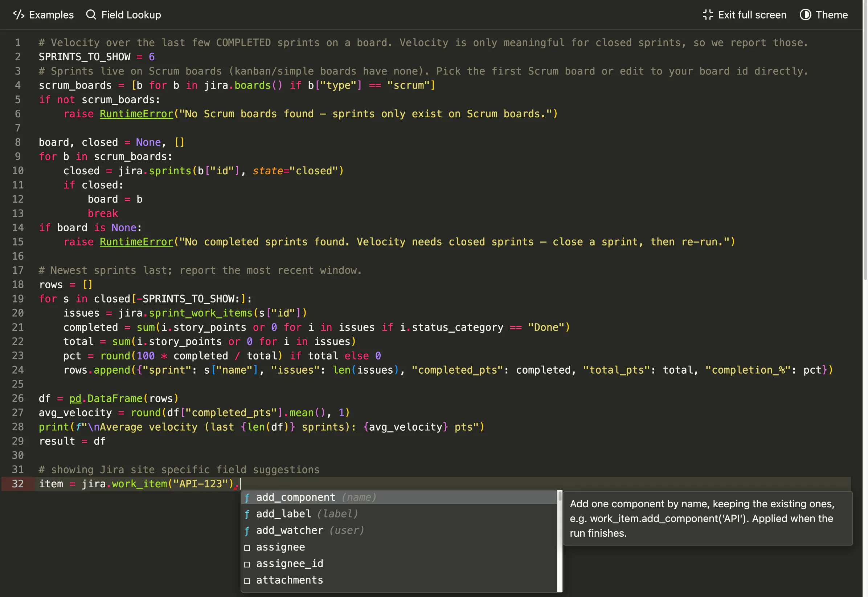Select add_component suggestion in autocomplete
Screen dimensions: 868x597
pyautogui.click(x=399, y=497)
